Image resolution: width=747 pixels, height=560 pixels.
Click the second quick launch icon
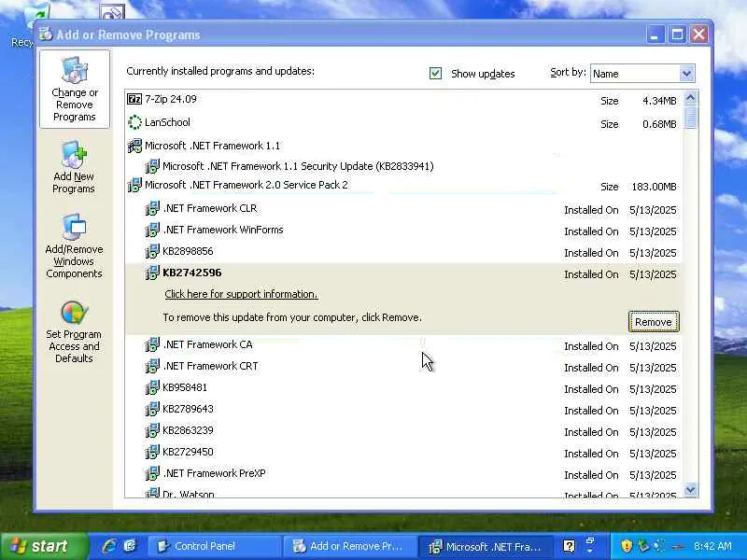point(130,546)
